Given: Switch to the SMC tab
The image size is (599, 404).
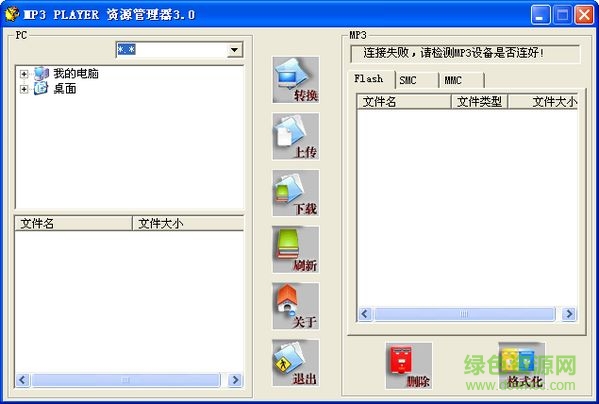Looking at the screenshot, I should tap(417, 81).
